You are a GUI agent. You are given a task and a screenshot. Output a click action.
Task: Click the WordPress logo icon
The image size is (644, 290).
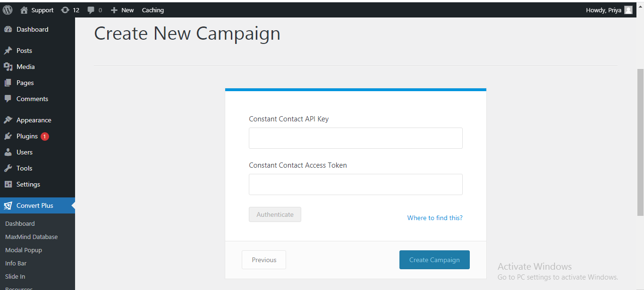pyautogui.click(x=8, y=10)
